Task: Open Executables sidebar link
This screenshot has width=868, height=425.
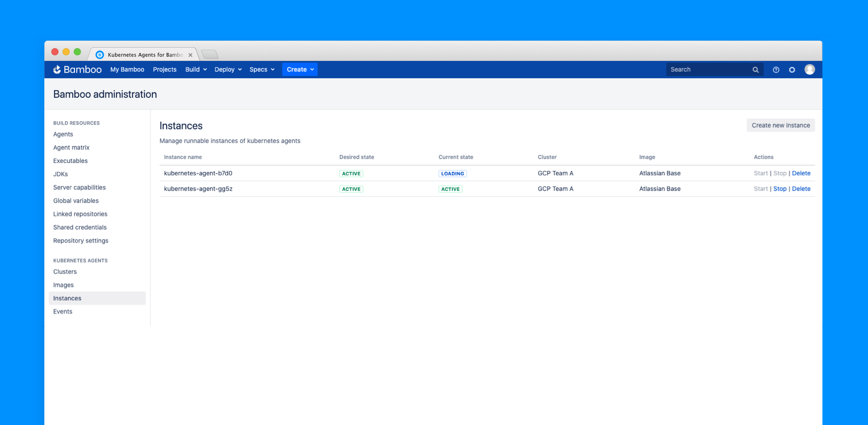Action: [70, 161]
